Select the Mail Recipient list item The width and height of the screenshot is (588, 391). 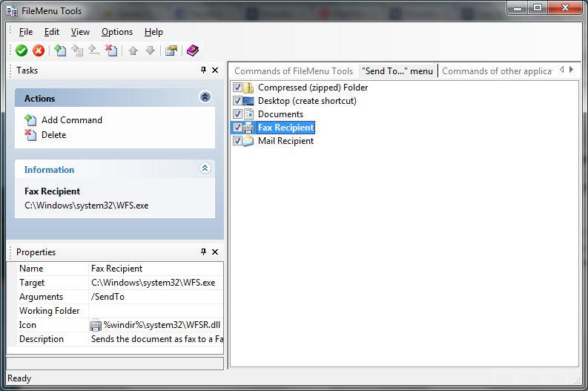285,141
